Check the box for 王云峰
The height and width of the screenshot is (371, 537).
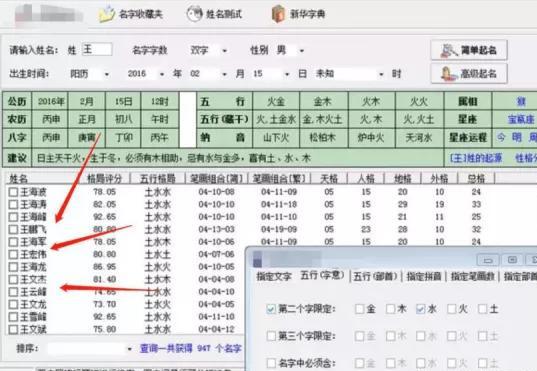pos(13,292)
